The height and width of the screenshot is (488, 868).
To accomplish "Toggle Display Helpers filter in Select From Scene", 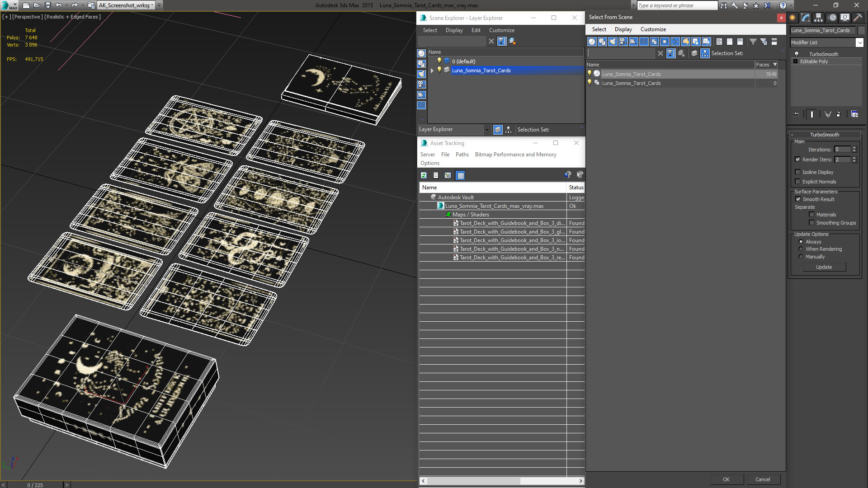I will [x=633, y=42].
